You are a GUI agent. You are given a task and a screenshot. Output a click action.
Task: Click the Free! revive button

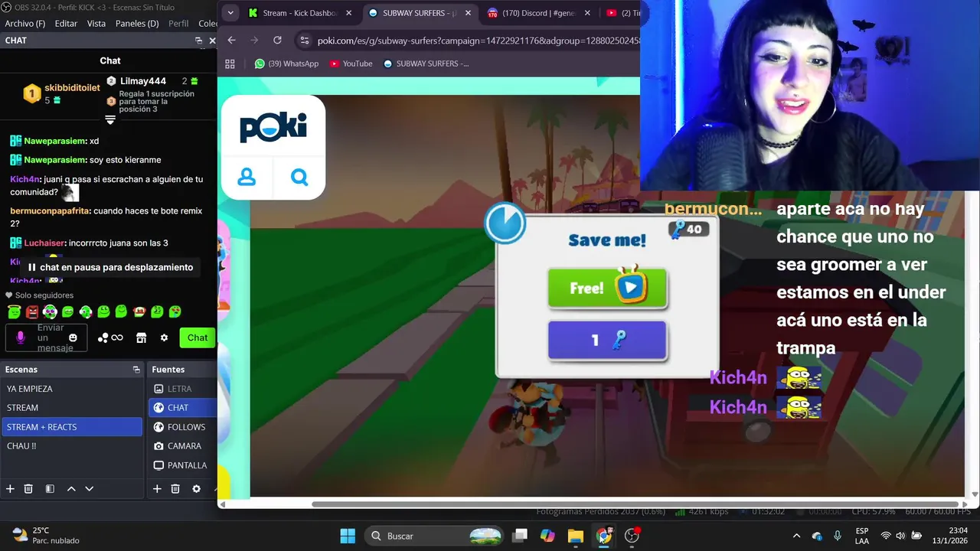tap(607, 288)
